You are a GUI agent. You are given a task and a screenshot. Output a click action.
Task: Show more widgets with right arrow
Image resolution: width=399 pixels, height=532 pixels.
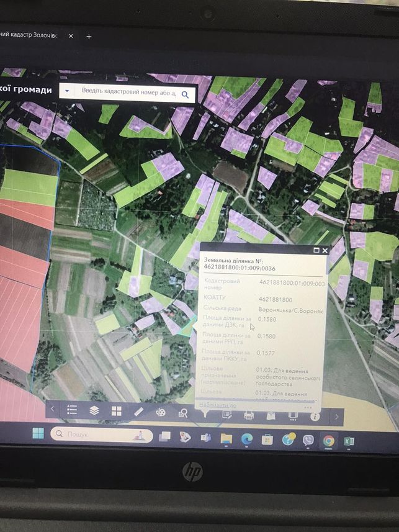[336, 417]
